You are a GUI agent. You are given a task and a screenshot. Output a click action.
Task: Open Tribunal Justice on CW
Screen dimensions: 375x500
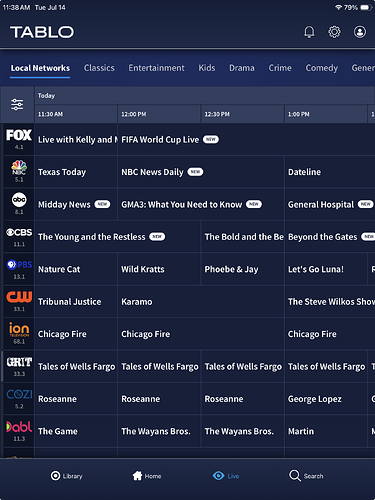[76, 301]
